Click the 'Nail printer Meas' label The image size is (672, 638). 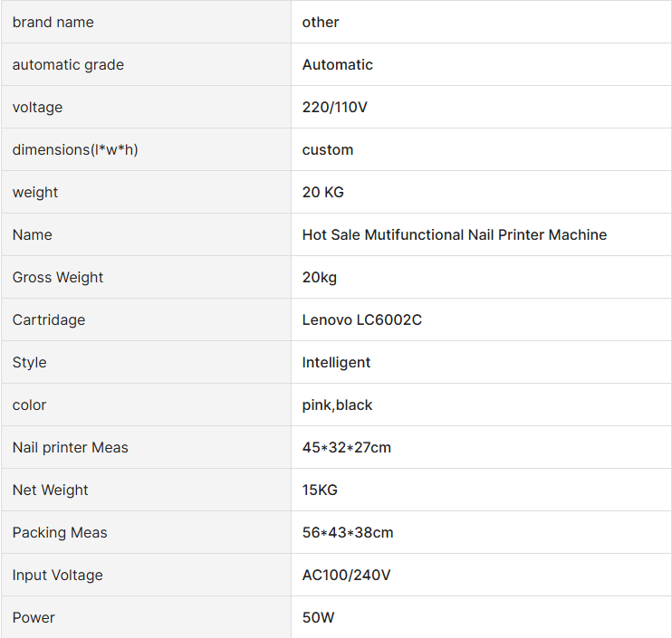tap(71, 447)
